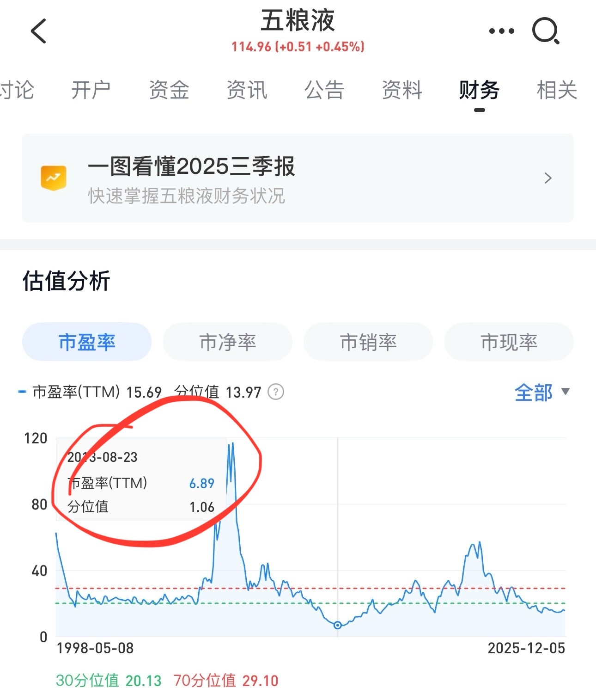The width and height of the screenshot is (596, 700).
Task: Click the chart icon beside 一图看懂2025三季报
Action: tap(53, 178)
